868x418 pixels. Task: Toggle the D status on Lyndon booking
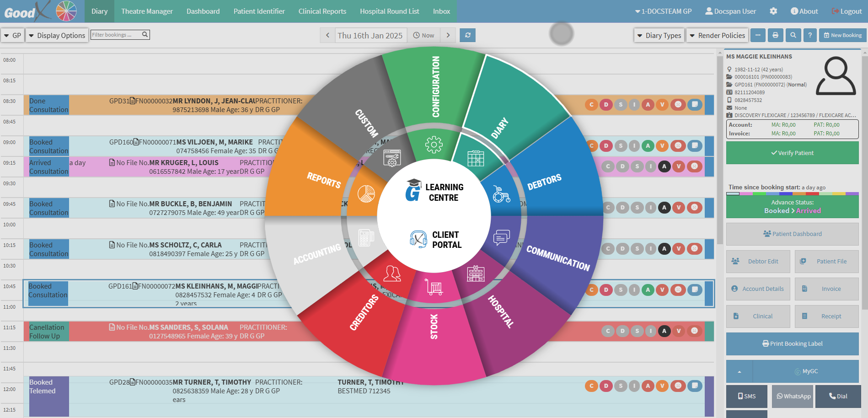click(606, 105)
